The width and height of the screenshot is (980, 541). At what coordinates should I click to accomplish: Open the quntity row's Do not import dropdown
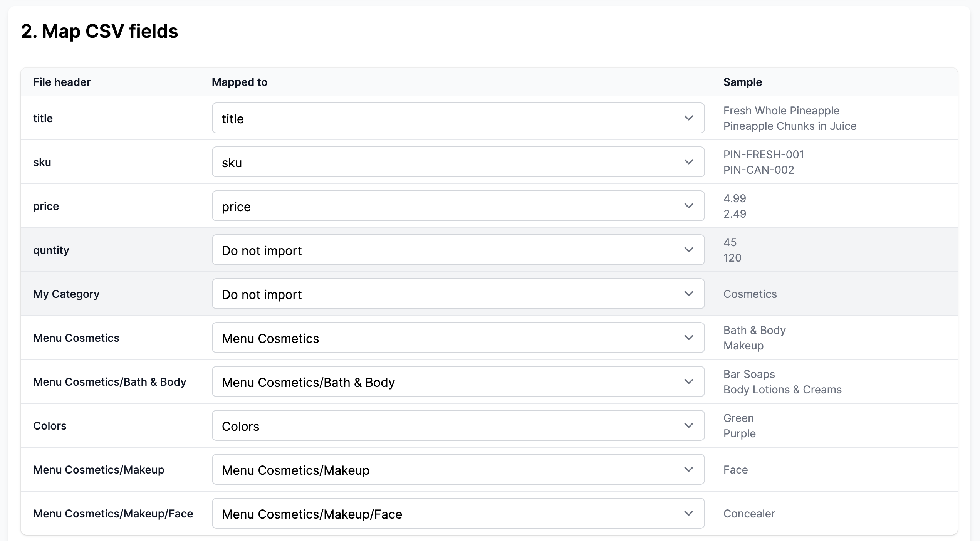pos(458,250)
